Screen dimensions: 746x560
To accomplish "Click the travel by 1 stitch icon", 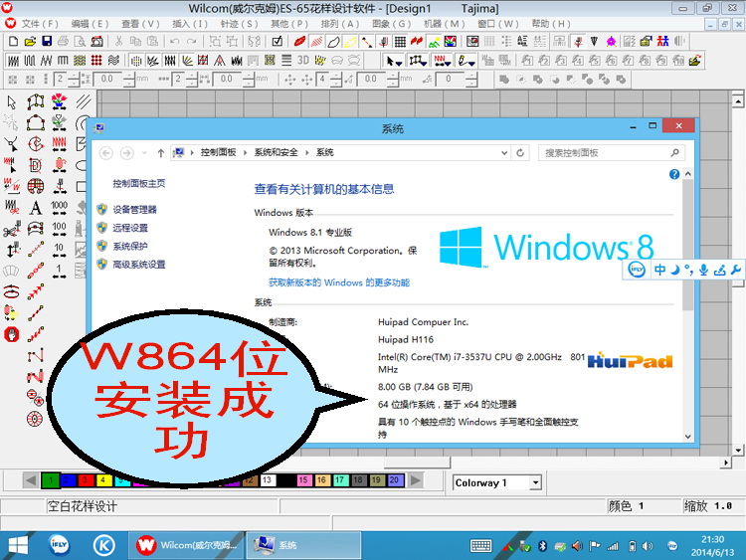I will click(59, 272).
